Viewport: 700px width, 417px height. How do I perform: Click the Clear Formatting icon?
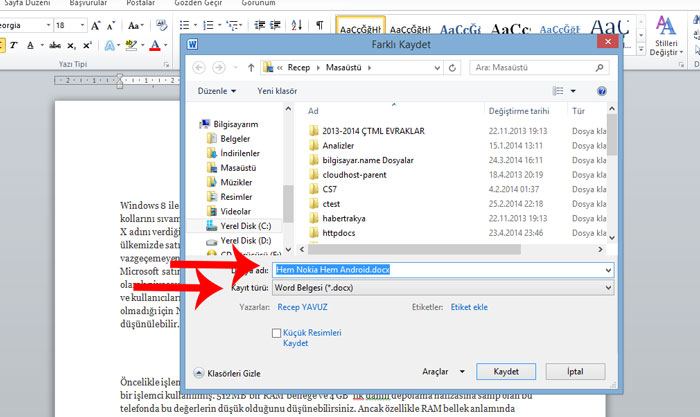point(162,25)
